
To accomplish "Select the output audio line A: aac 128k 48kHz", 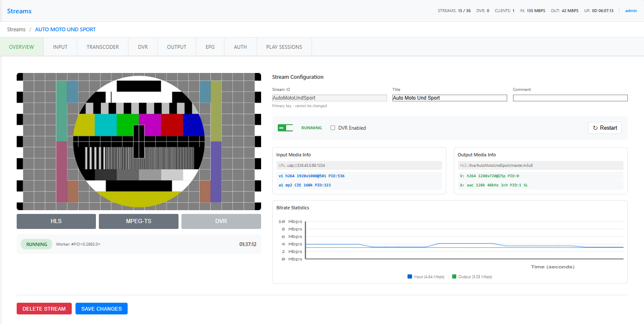I will [541, 185].
